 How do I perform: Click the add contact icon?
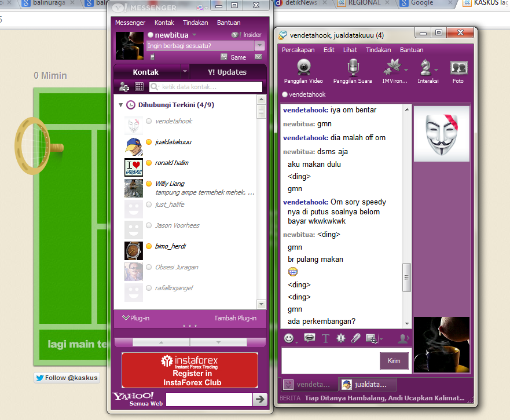point(124,87)
